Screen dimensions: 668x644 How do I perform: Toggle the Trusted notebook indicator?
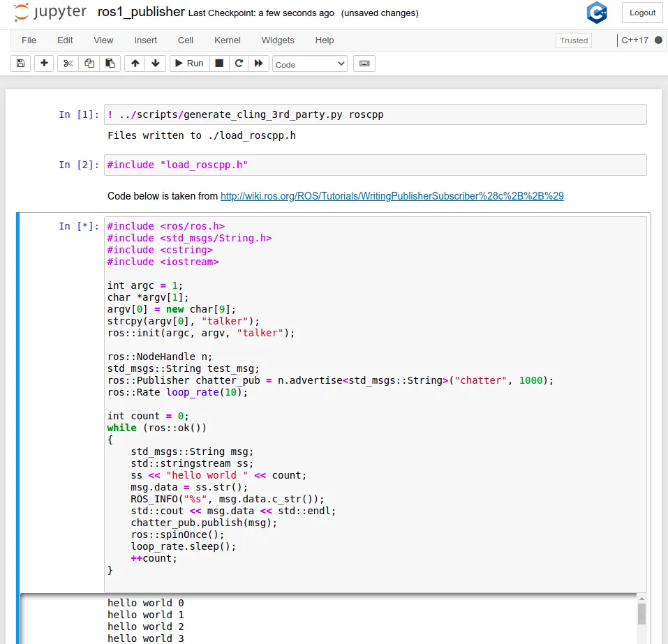point(574,40)
